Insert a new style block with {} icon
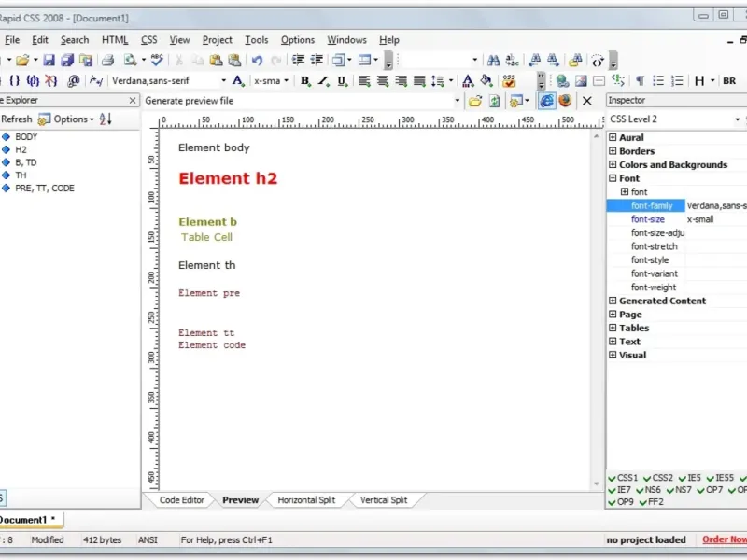This screenshot has height=560, width=747. [15, 80]
